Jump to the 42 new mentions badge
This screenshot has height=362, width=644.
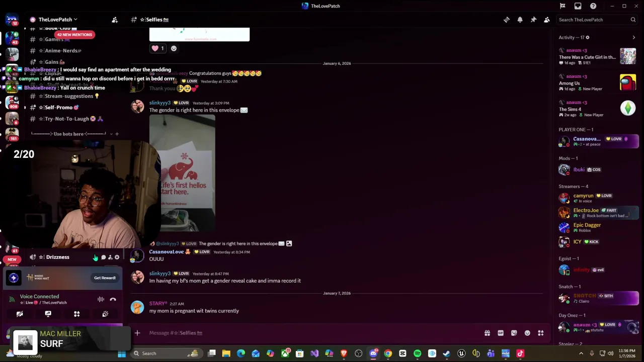(x=74, y=35)
